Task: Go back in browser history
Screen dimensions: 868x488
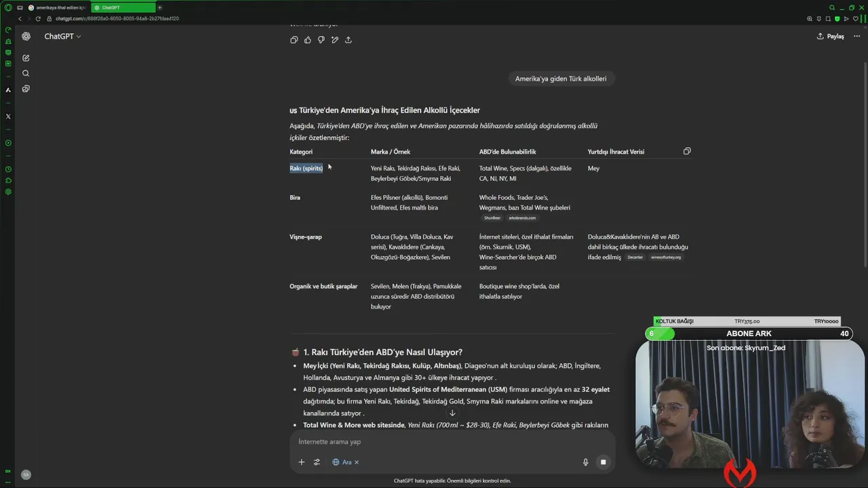Action: tap(20, 18)
